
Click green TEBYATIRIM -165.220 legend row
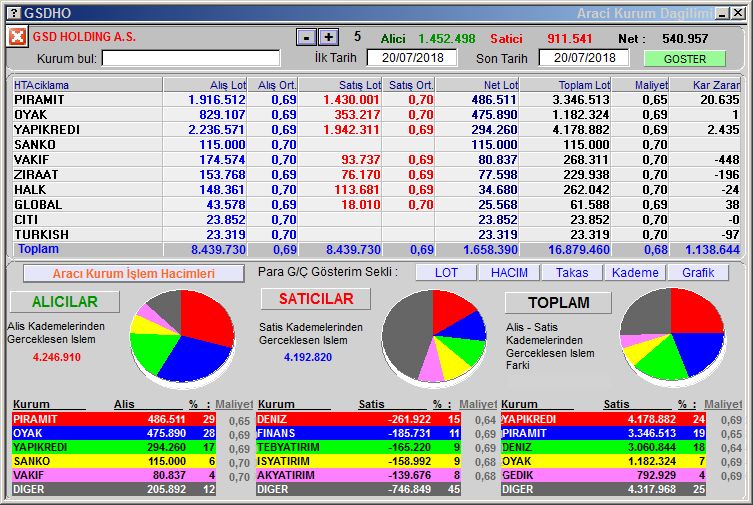(x=358, y=447)
